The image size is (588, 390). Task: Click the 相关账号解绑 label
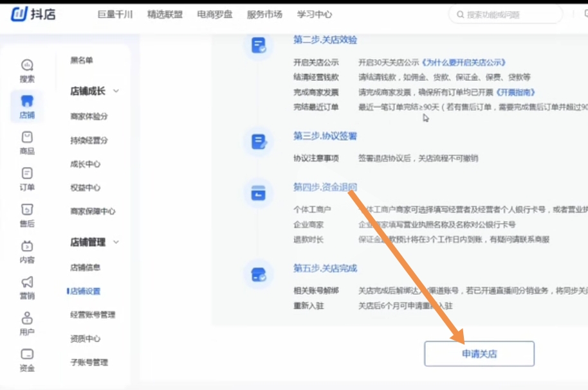coord(316,290)
